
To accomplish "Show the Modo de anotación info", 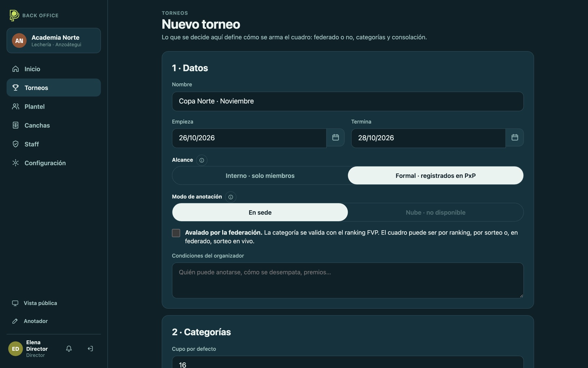I will click(x=231, y=197).
